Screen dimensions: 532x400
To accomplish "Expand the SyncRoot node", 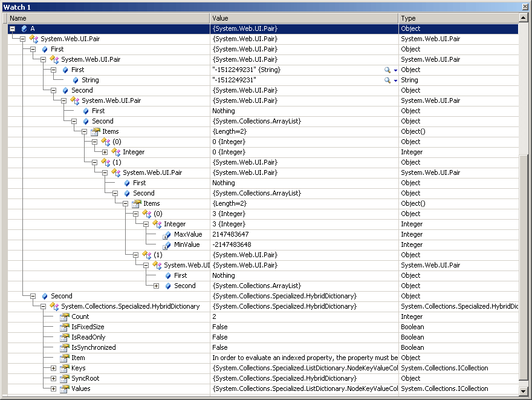I will click(x=53, y=378).
